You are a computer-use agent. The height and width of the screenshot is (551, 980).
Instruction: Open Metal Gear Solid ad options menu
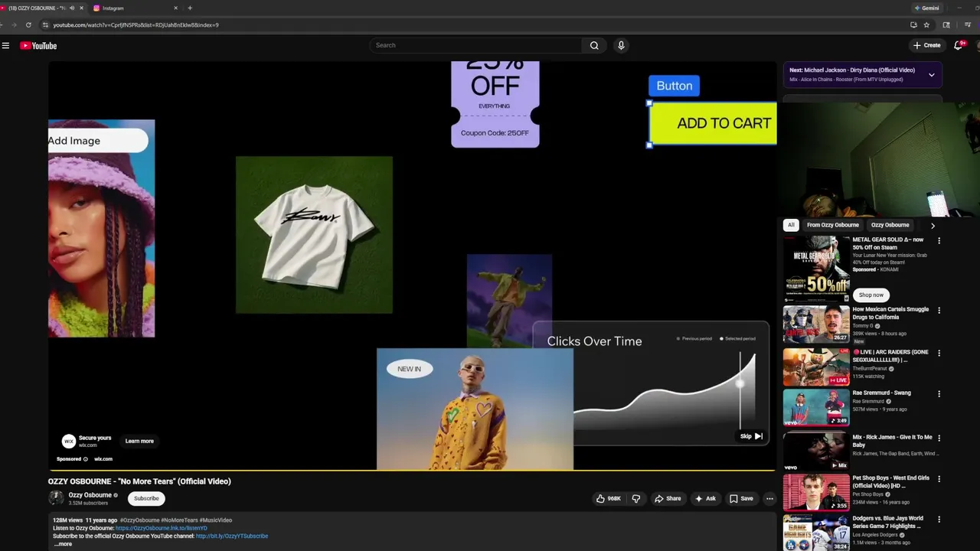pos(939,240)
